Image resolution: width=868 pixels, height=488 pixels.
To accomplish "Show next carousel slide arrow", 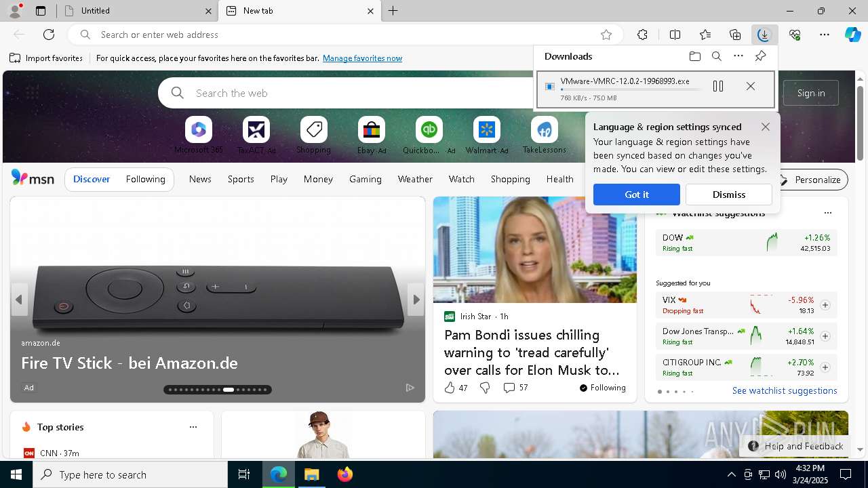I will tap(416, 300).
